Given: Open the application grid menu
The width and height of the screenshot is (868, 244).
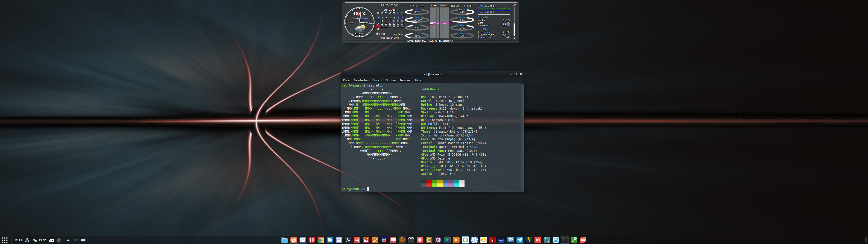Looking at the screenshot, I should tap(5, 240).
